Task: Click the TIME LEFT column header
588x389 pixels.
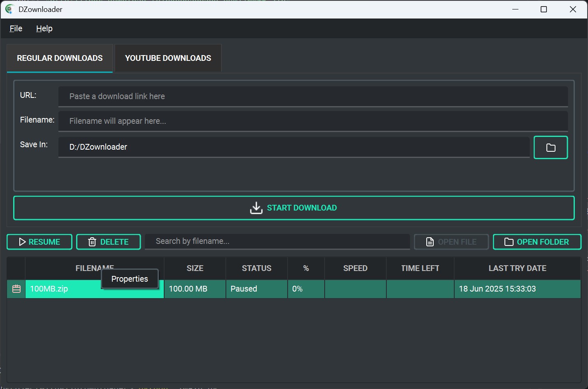Action: tap(420, 268)
